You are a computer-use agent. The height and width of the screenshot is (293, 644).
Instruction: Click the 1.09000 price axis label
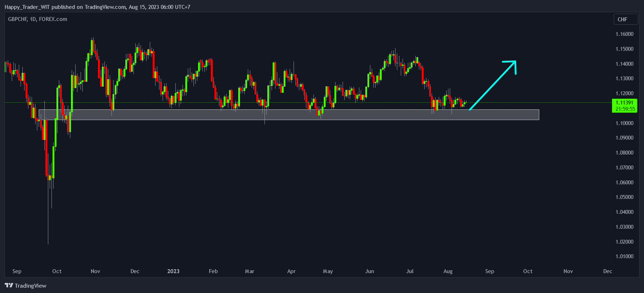click(x=624, y=138)
